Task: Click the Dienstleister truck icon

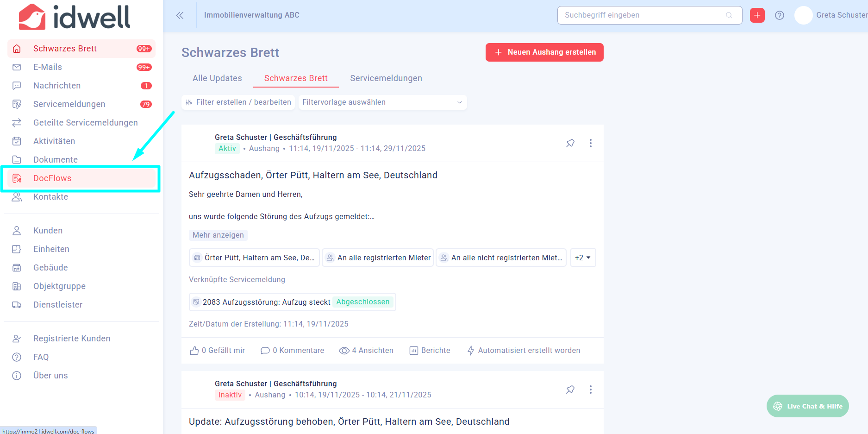Action: [17, 305]
